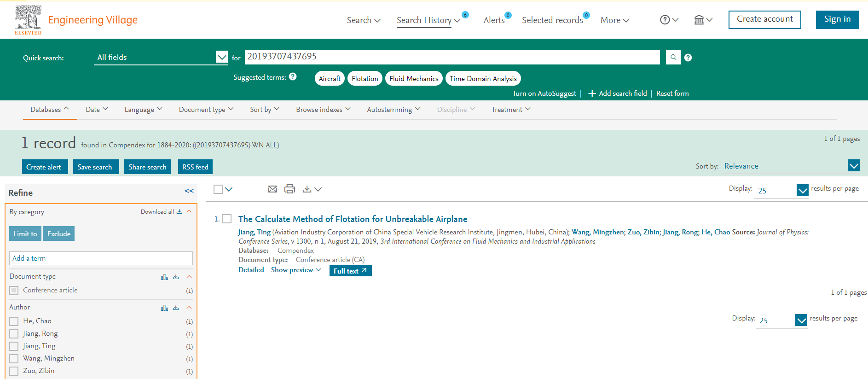Open the Document type filter menu
868x379 pixels.
[x=206, y=110]
